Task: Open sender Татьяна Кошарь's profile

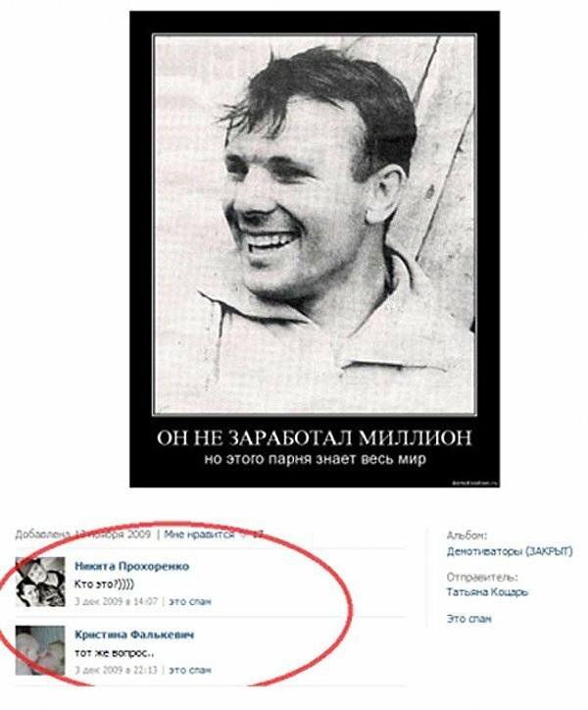Action: [487, 592]
